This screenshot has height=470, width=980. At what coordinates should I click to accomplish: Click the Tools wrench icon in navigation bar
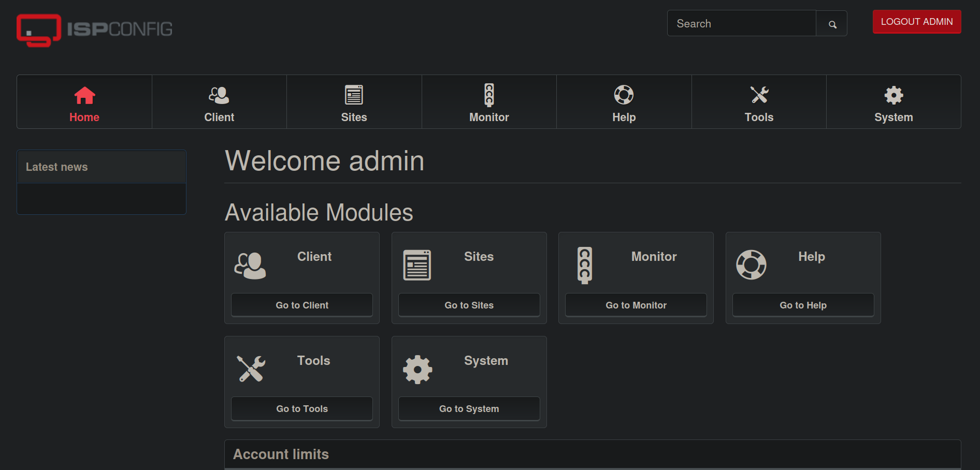759,95
